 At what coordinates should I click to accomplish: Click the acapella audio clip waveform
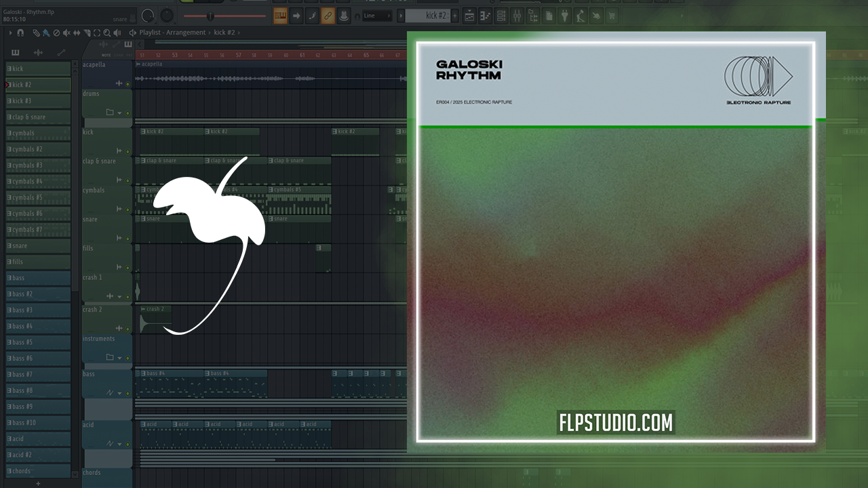point(271,79)
